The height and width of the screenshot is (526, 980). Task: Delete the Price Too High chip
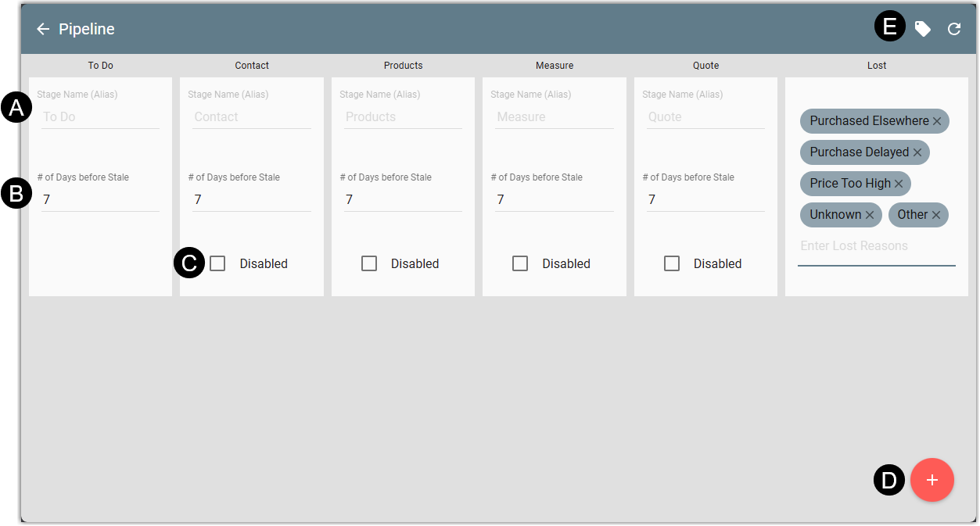pyautogui.click(x=899, y=184)
